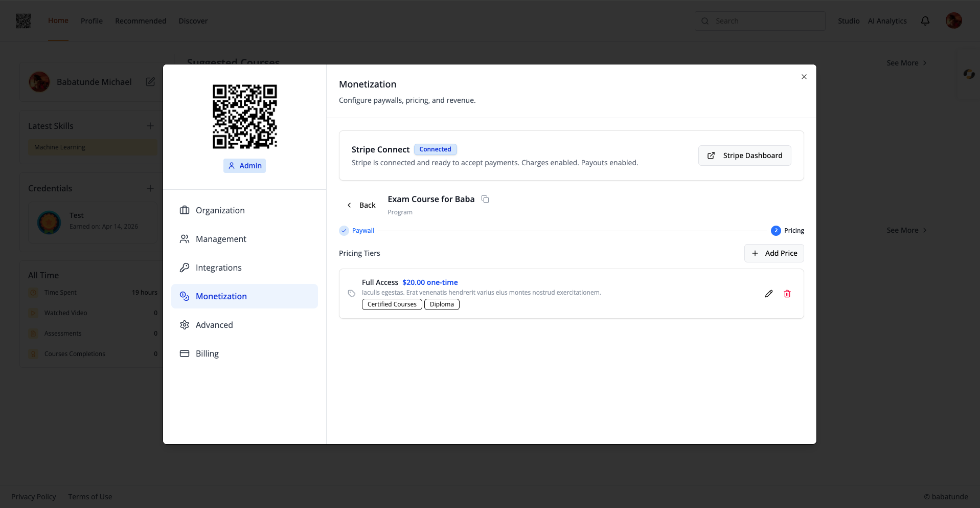Image resolution: width=980 pixels, height=508 pixels.
Task: Open user avatar menu in top bar
Action: [x=953, y=20]
